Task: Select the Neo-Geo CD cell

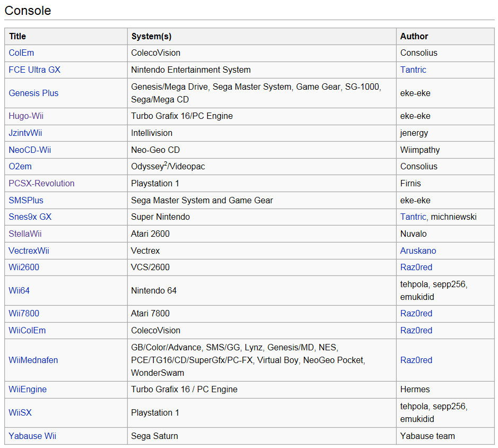Action: [261, 150]
